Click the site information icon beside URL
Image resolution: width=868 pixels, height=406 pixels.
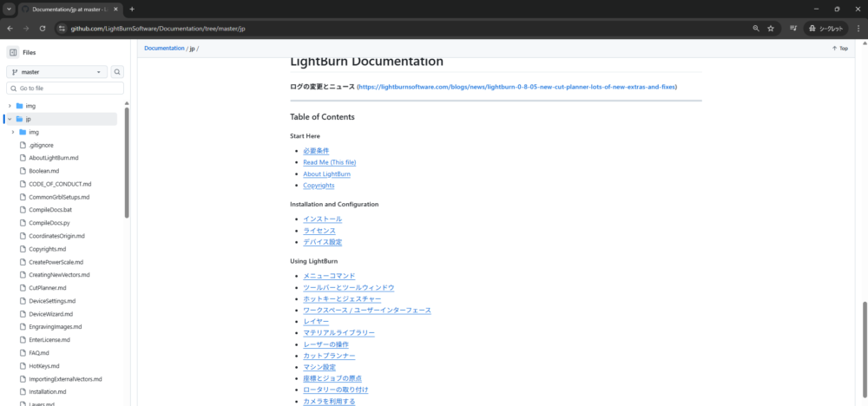point(62,28)
